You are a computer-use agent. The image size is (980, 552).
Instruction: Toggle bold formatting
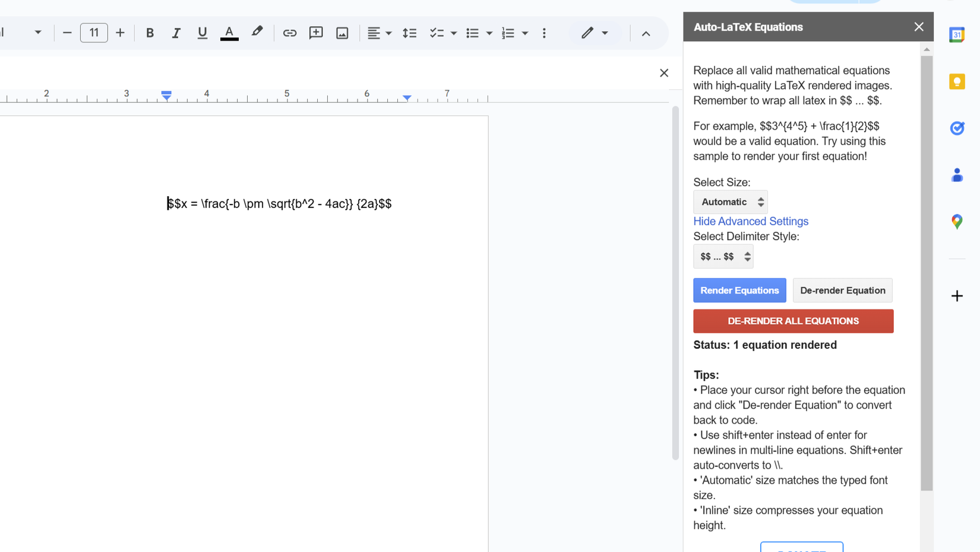click(150, 33)
